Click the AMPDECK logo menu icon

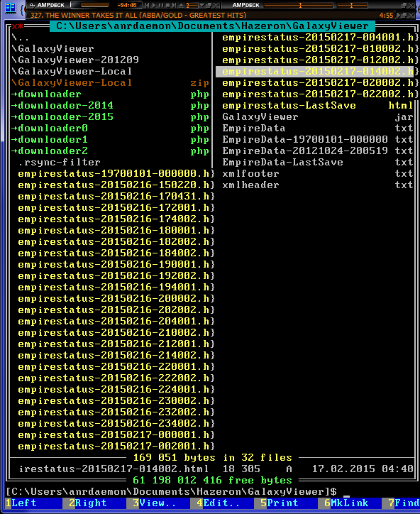[32, 5]
